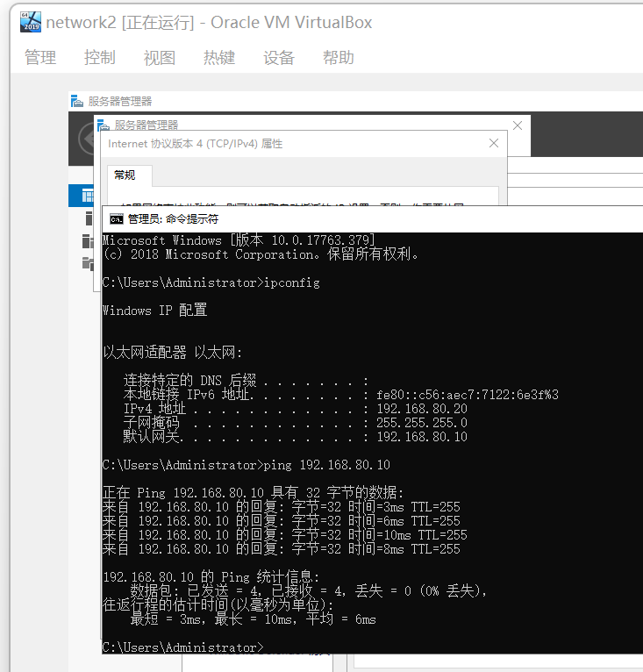Click the IPv6 address fe80::c56:aec7:7122:6e3f%3

click(x=468, y=394)
